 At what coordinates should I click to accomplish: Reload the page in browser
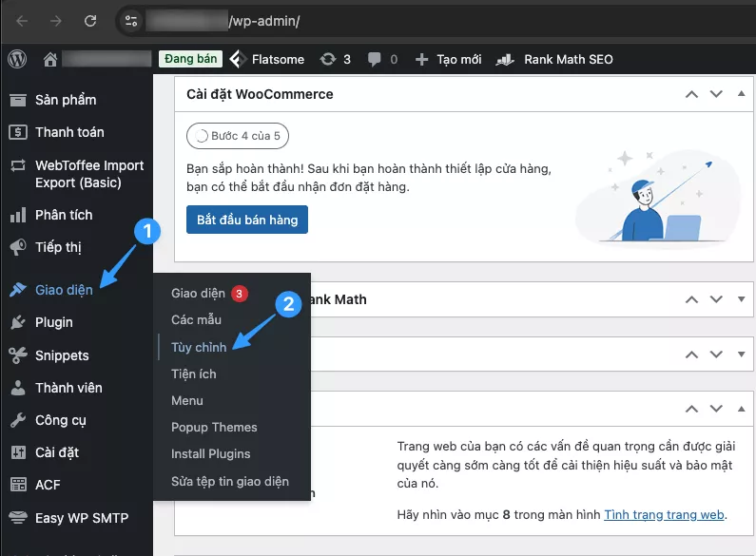tap(90, 20)
